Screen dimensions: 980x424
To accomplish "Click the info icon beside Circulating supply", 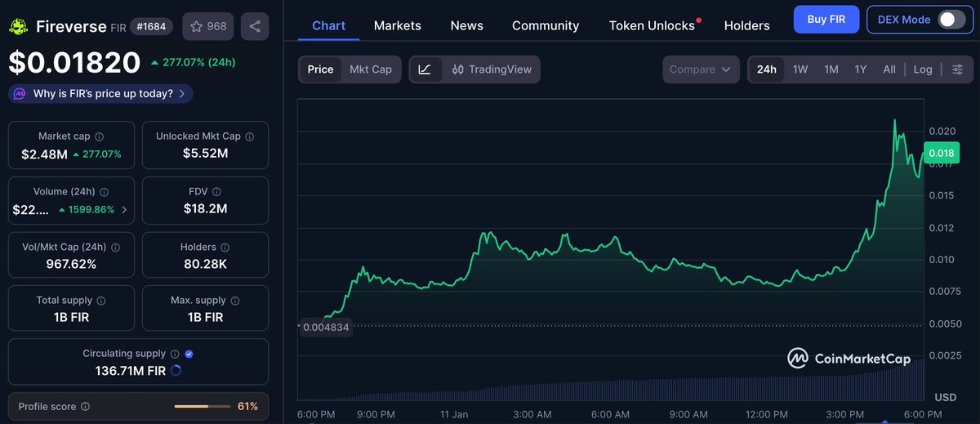I will [174, 354].
